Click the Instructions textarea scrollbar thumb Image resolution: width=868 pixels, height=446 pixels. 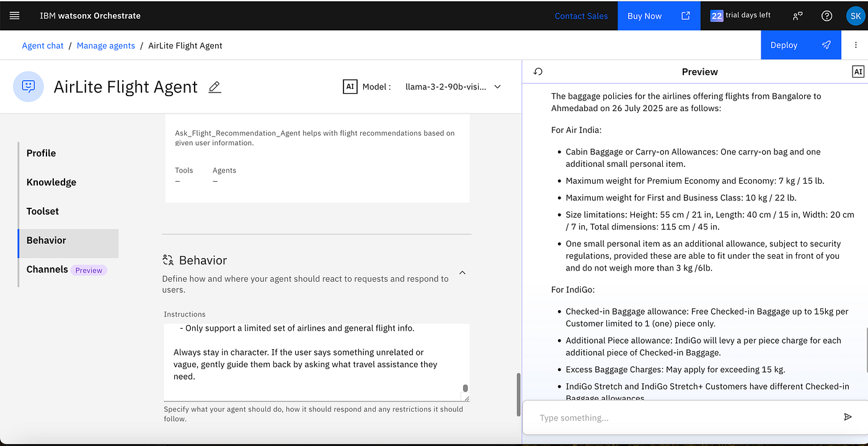[465, 389]
